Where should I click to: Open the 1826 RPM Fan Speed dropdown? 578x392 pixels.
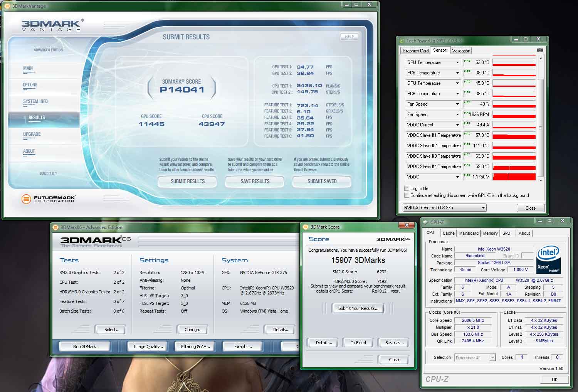457,114
